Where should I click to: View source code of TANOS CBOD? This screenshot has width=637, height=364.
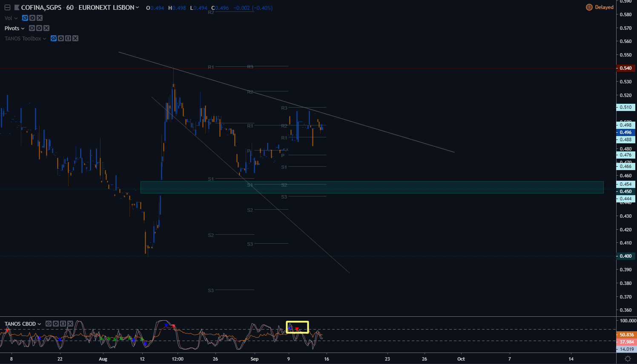63,324
